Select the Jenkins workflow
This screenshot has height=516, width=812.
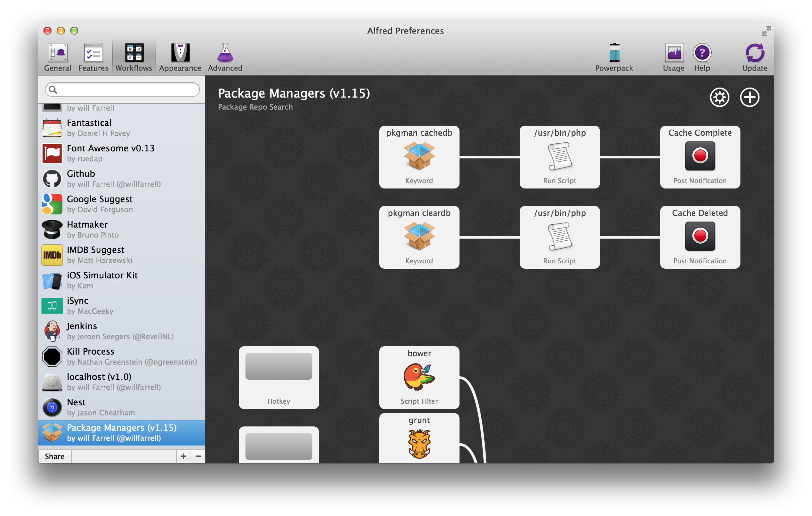click(122, 331)
